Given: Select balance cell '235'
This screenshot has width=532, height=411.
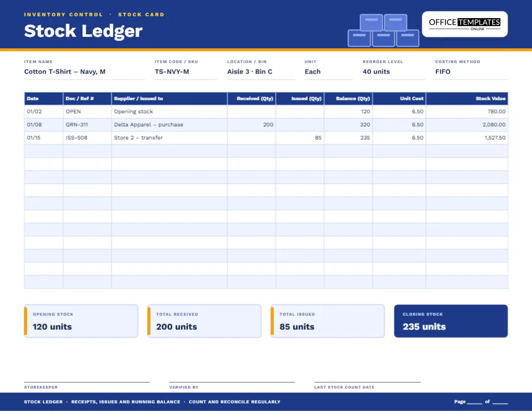Looking at the screenshot, I should (x=349, y=138).
